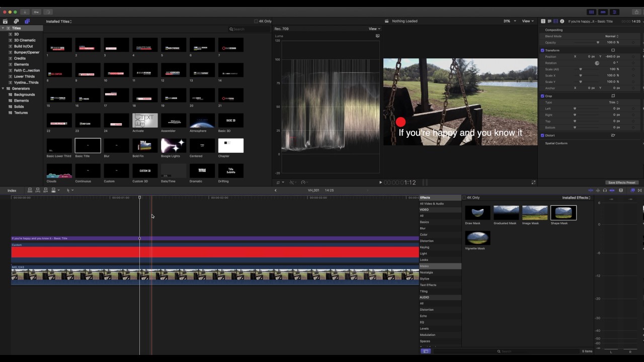Open the viewer View options dropdown
Screen dimensions: 644x362
pyautogui.click(x=527, y=21)
